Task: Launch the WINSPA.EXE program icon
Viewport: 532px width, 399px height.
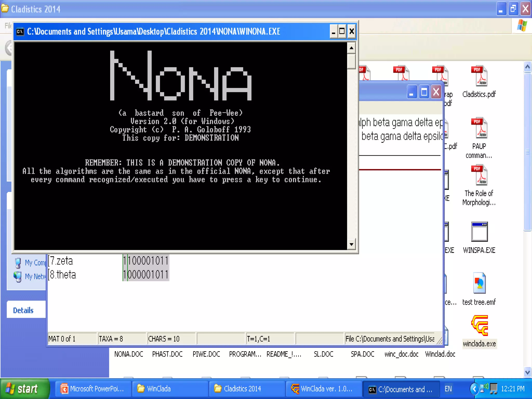Action: coord(479,232)
